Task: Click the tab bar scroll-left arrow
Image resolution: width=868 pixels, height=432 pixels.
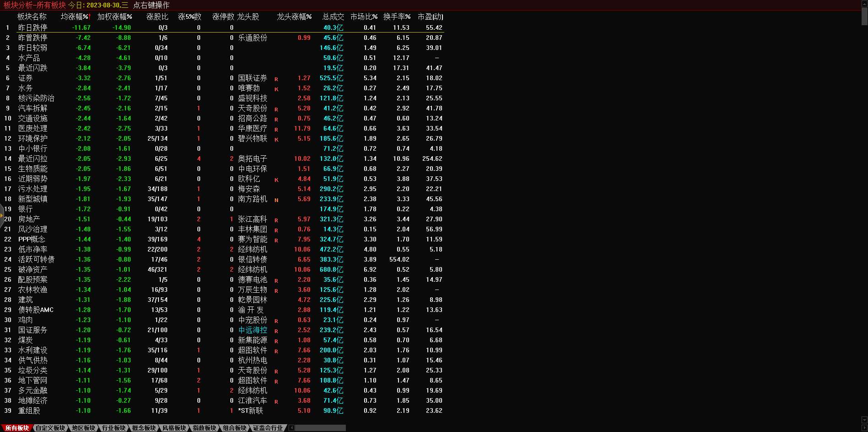Action: click(x=292, y=428)
